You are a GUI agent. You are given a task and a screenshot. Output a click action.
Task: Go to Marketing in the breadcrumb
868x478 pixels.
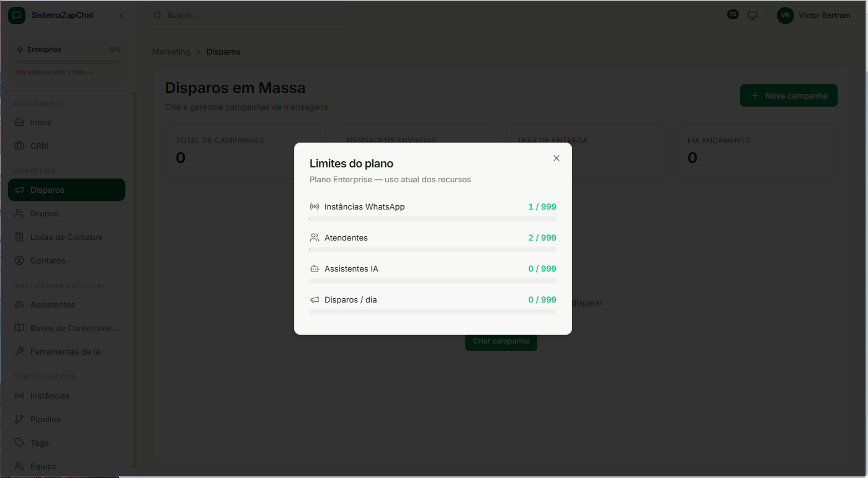(x=171, y=51)
